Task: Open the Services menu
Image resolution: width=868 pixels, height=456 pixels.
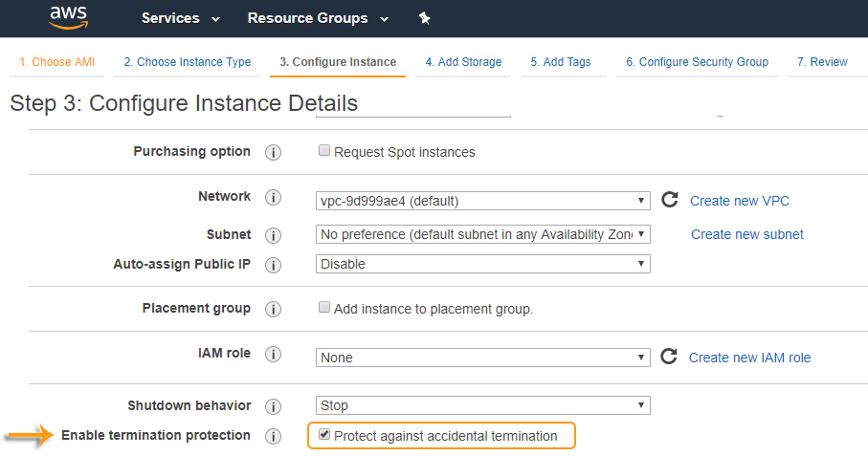Action: point(181,18)
